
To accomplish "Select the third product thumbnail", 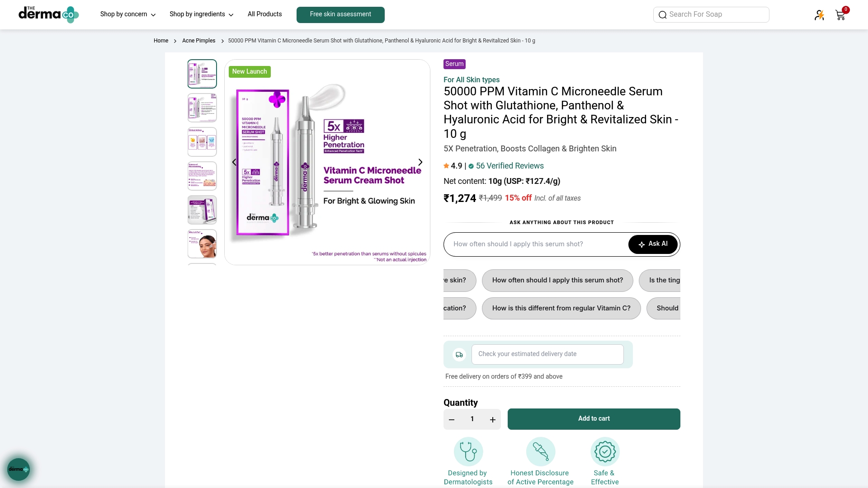I will [202, 142].
